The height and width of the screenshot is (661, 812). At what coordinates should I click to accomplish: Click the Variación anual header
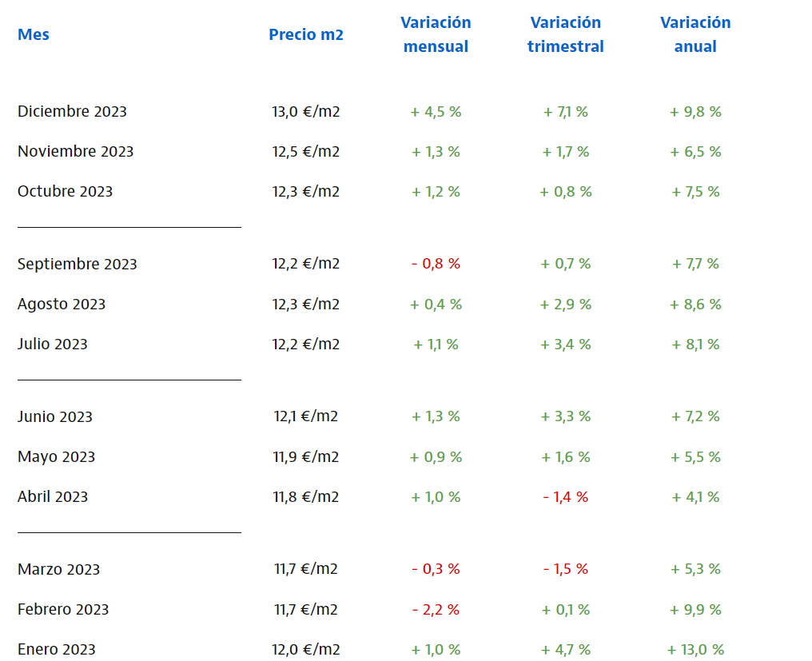[x=695, y=34]
